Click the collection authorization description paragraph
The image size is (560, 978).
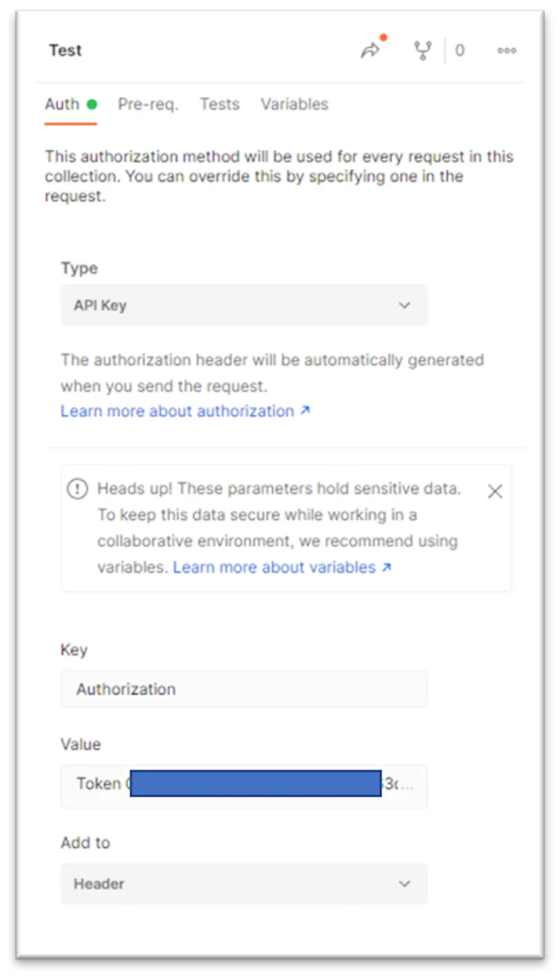tap(279, 176)
